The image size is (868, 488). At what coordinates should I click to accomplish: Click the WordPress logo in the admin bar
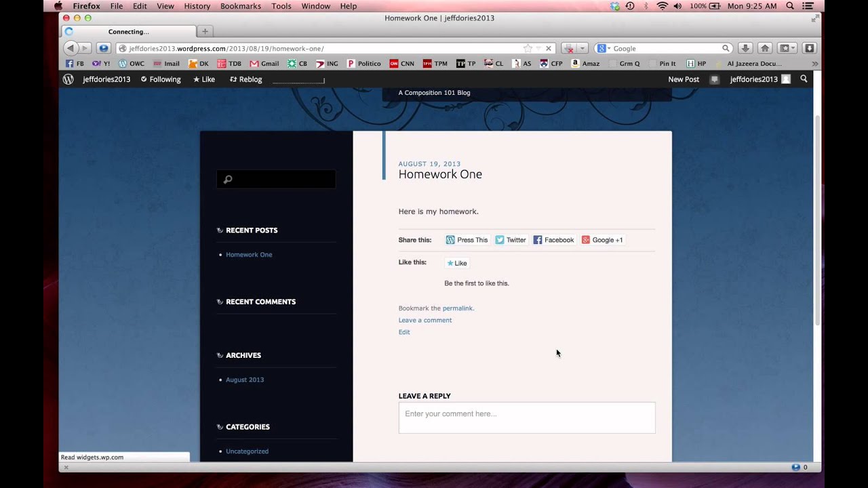coord(68,79)
